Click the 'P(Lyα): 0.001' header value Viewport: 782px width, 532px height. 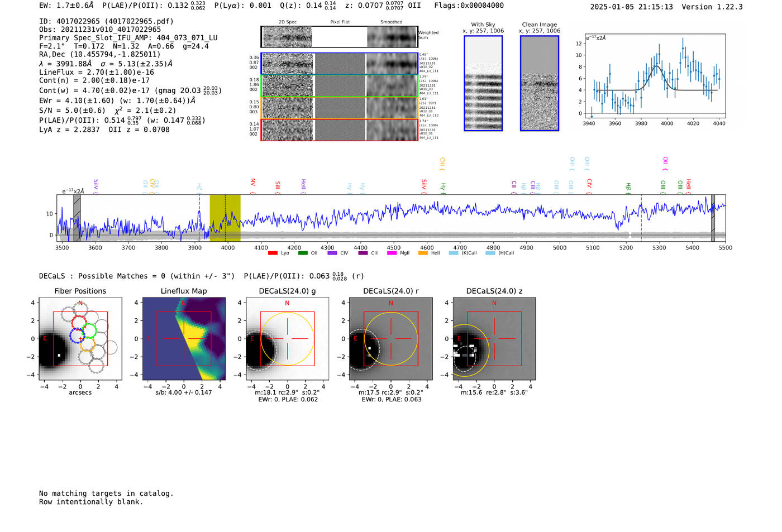243,6
